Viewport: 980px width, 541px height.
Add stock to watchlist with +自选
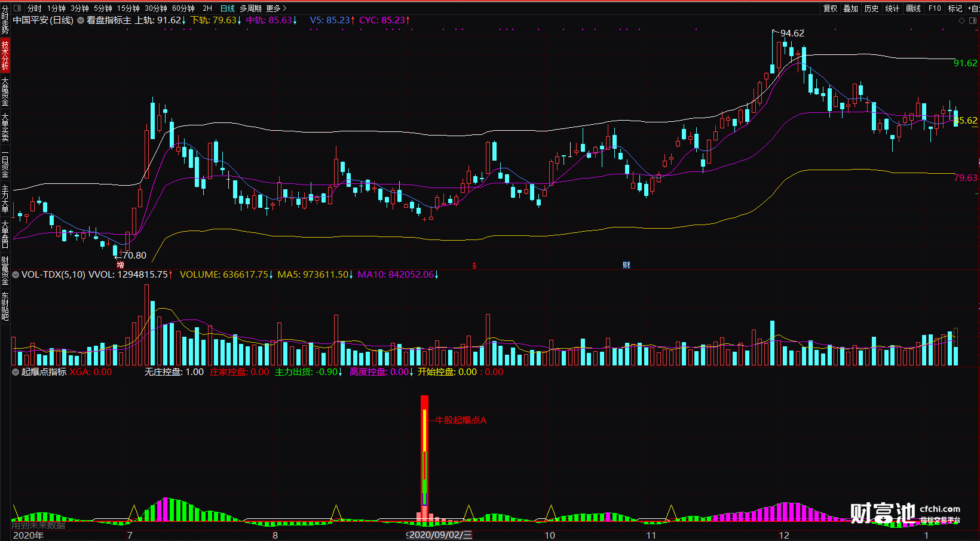pyautogui.click(x=974, y=8)
